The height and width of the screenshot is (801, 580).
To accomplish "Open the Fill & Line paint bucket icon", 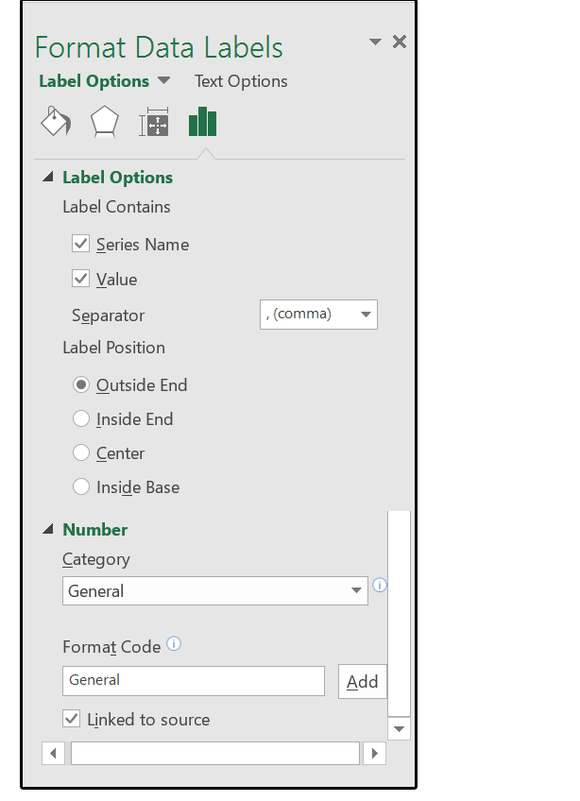I will pos(56,122).
